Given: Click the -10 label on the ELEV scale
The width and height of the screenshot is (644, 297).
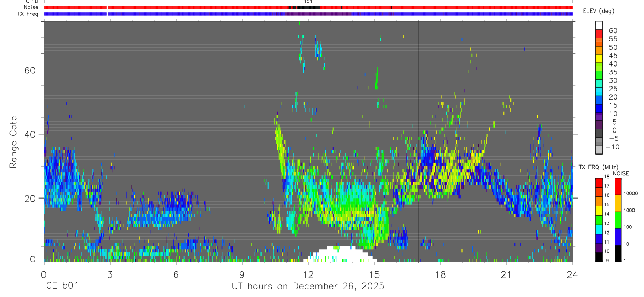Looking at the screenshot, I should coord(613,147).
